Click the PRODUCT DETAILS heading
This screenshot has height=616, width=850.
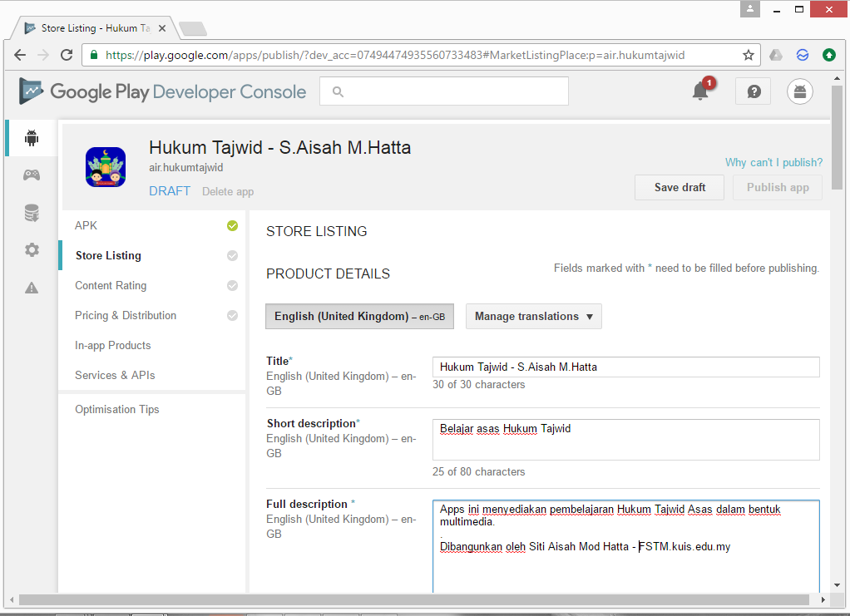pos(328,274)
